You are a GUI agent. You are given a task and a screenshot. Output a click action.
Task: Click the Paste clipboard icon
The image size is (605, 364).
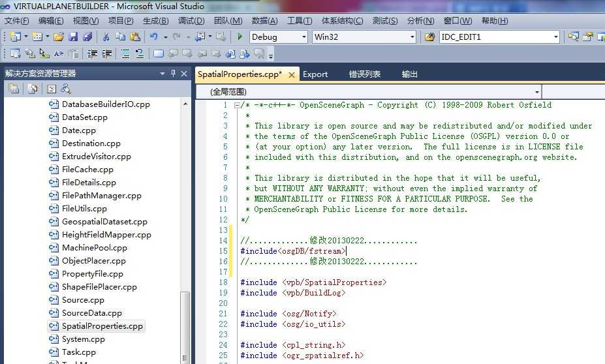point(135,37)
